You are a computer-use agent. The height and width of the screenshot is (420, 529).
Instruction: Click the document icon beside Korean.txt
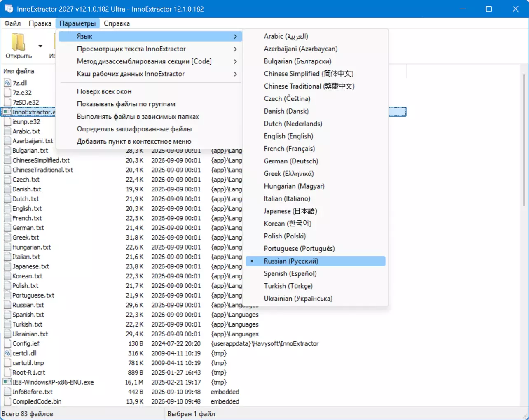pos(7,276)
